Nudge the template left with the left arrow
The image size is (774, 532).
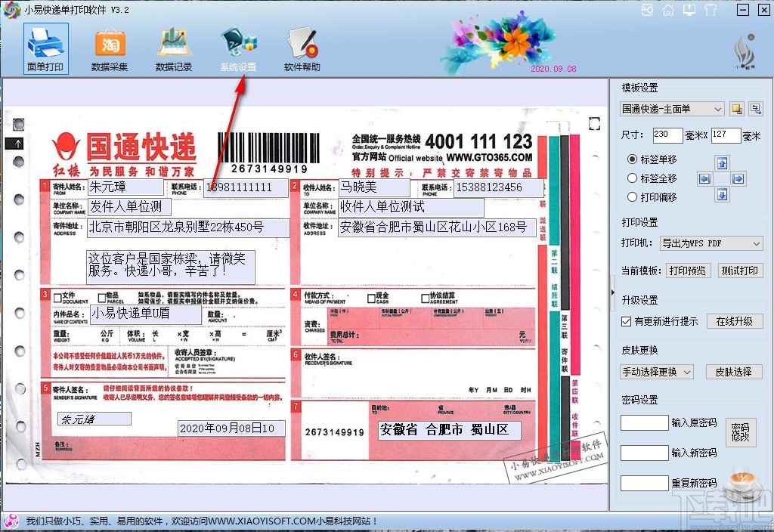click(x=705, y=179)
